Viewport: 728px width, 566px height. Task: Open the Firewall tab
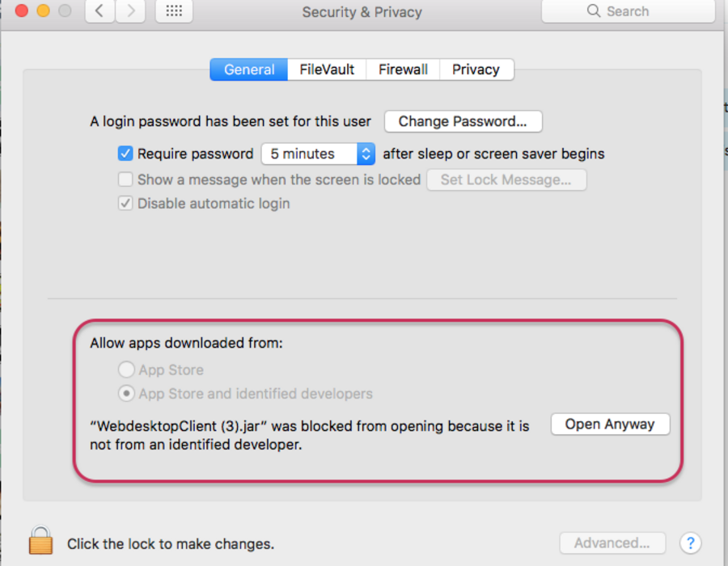pyautogui.click(x=403, y=70)
